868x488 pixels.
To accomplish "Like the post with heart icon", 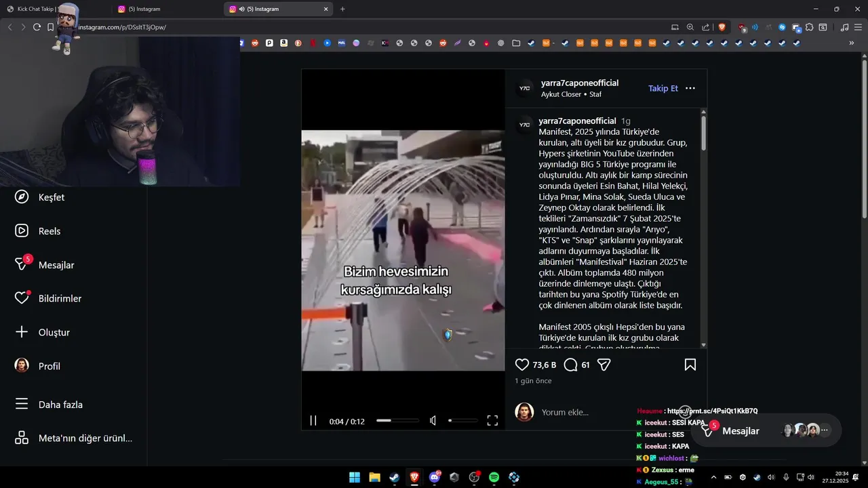I will coord(521,365).
